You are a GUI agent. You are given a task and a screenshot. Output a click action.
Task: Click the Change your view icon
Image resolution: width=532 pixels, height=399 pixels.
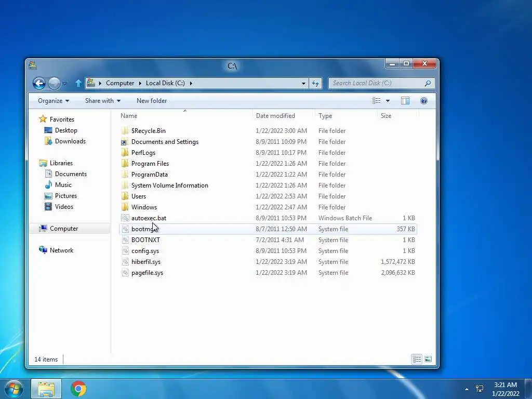(376, 101)
